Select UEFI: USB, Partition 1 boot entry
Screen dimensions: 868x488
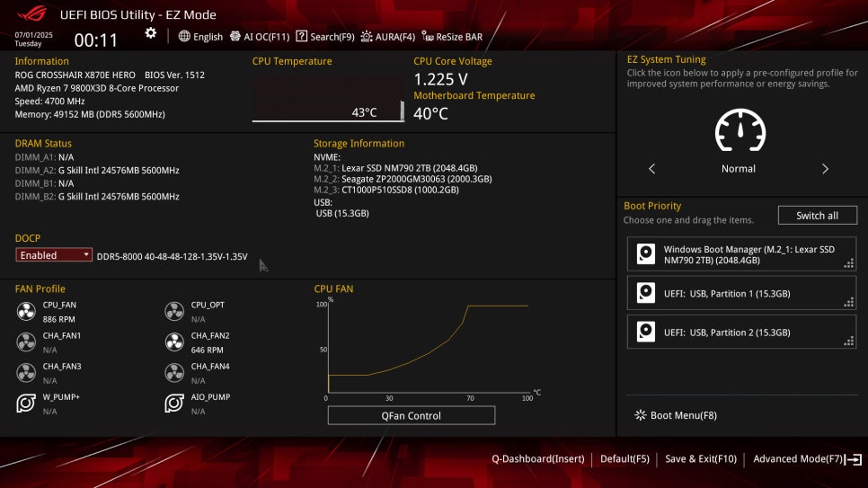pos(741,293)
